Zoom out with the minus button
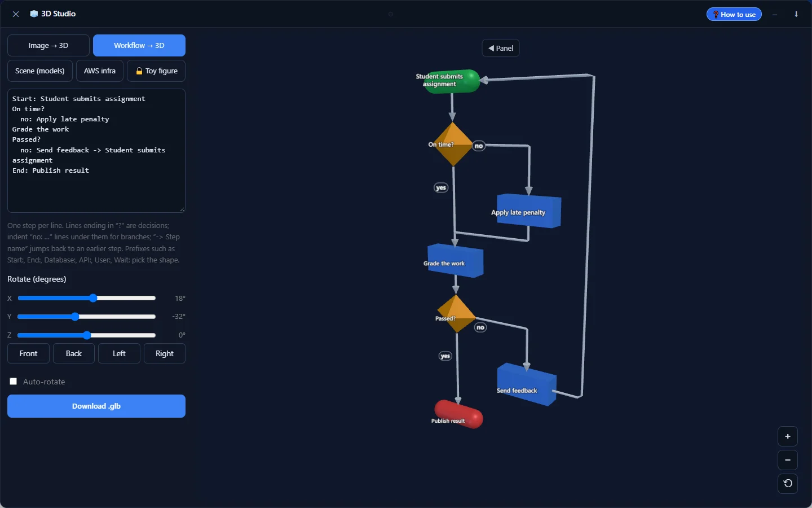The height and width of the screenshot is (508, 812). pos(788,460)
